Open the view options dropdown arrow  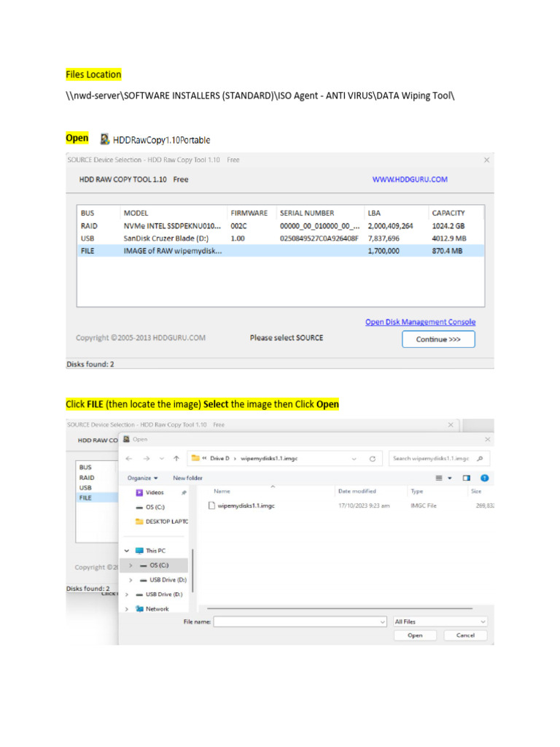tap(449, 478)
